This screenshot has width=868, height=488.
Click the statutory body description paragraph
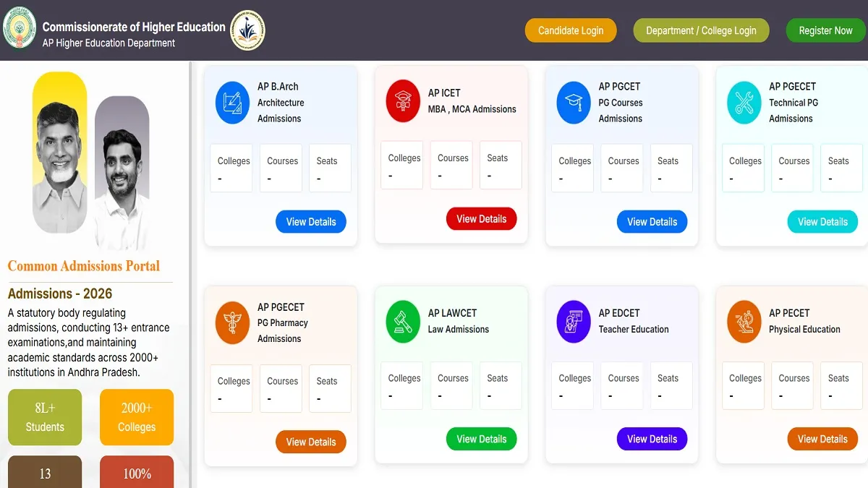[89, 343]
